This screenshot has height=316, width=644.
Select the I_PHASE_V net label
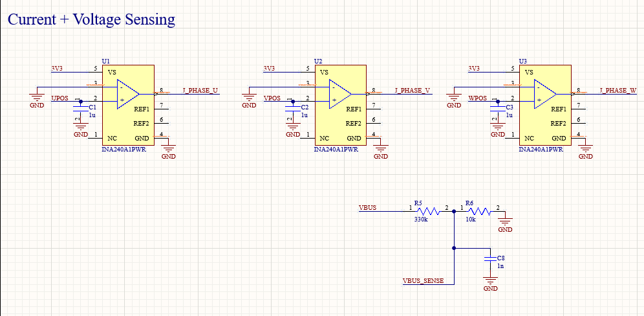413,91
